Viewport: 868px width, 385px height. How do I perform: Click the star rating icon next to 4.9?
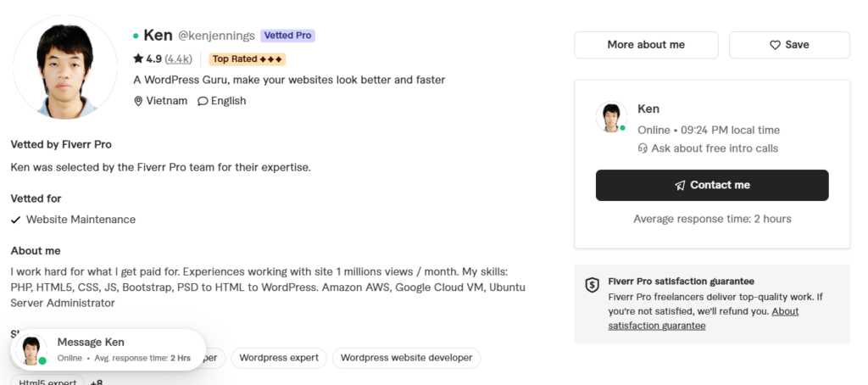click(138, 59)
